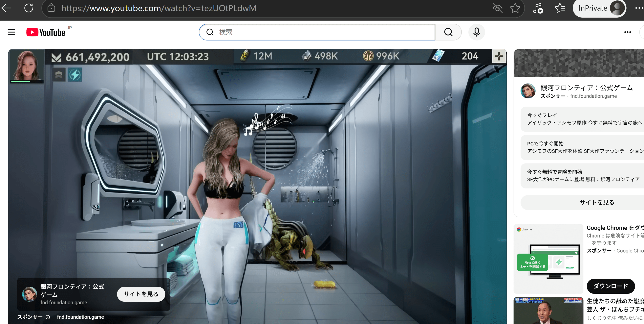The width and height of the screenshot is (644, 324).
Task: Click the lightning bolt buff icon
Action: 75,75
